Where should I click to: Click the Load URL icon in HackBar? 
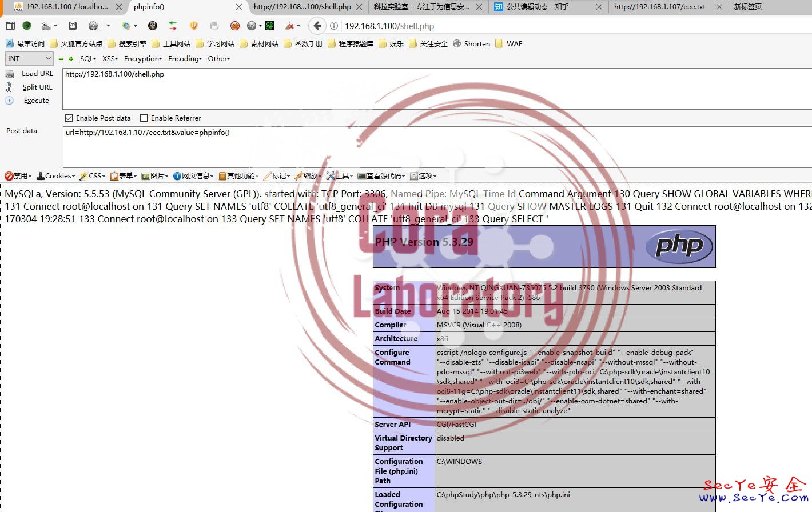point(9,74)
